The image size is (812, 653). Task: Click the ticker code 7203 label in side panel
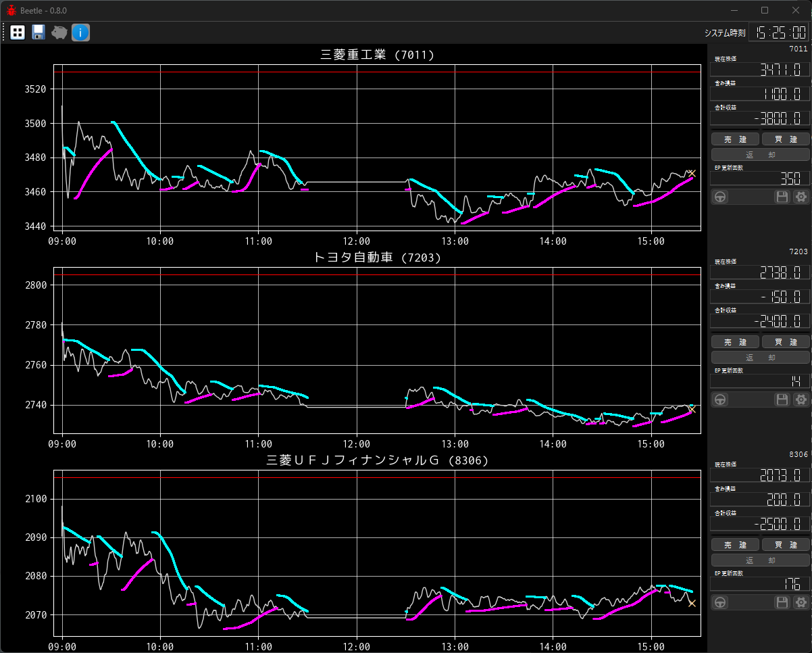click(798, 251)
